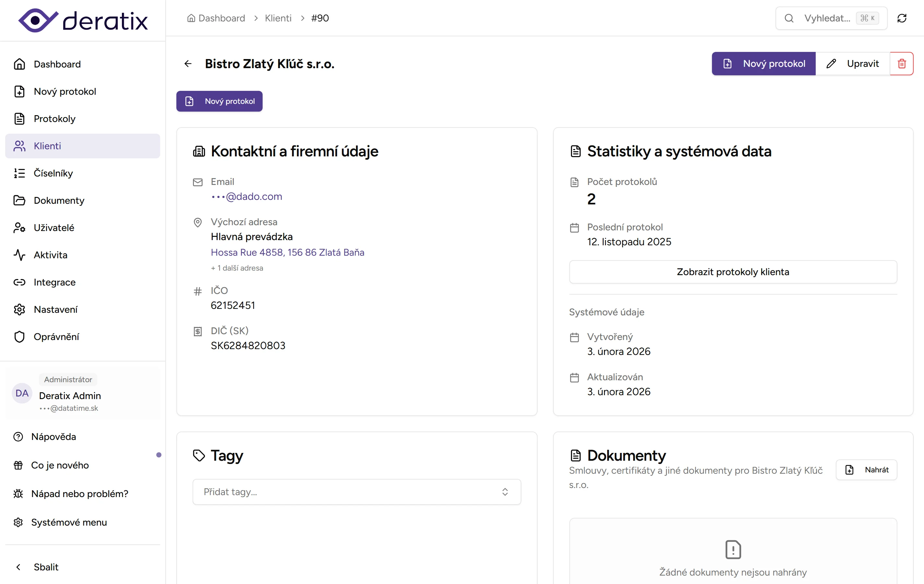Click the refresh icon in top bar
The height and width of the screenshot is (584, 924).
(x=902, y=18)
